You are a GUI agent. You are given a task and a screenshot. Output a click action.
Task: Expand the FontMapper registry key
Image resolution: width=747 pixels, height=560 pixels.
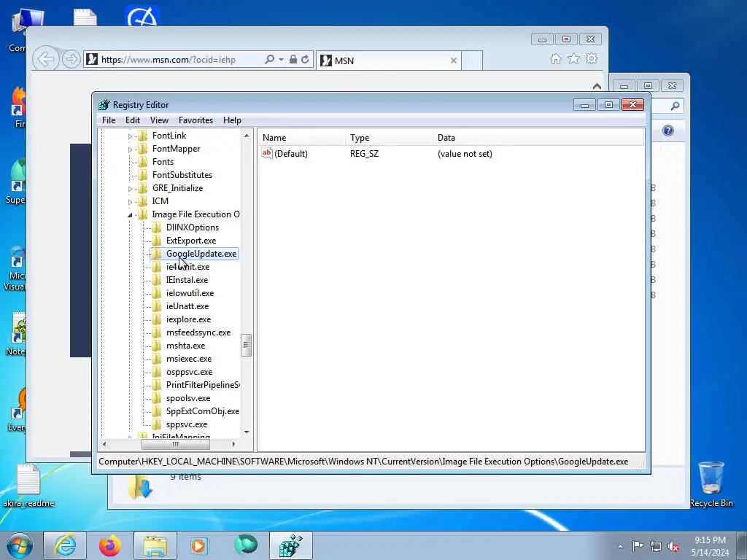tap(130, 149)
